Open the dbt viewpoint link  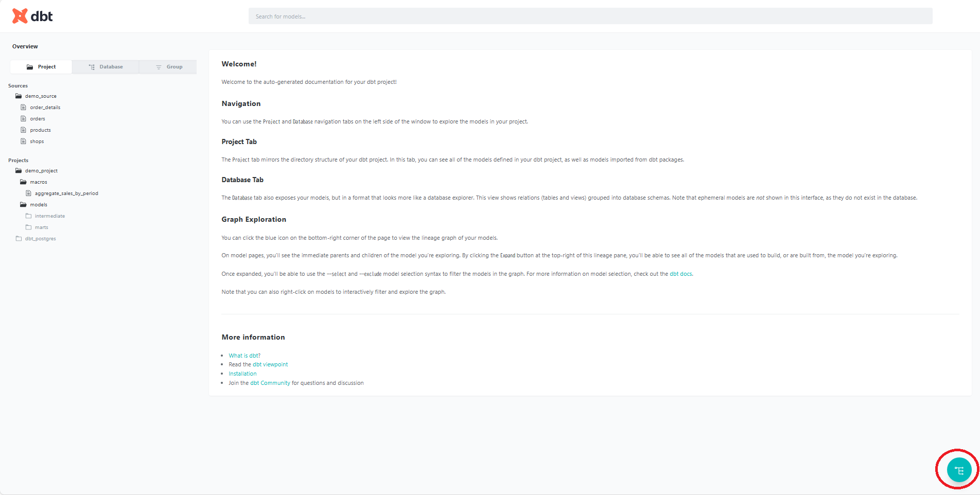pyautogui.click(x=270, y=364)
